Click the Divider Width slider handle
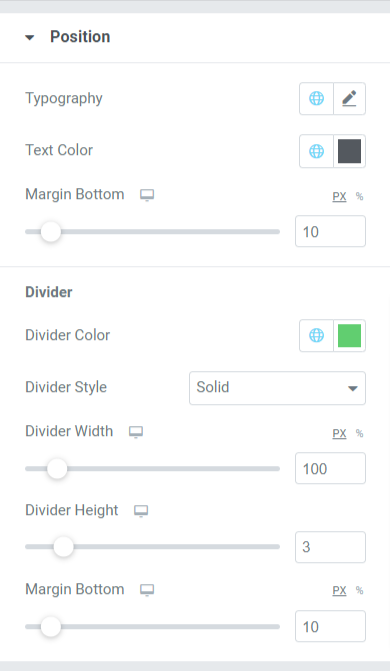Image resolution: width=390 pixels, height=671 pixels. (x=57, y=469)
